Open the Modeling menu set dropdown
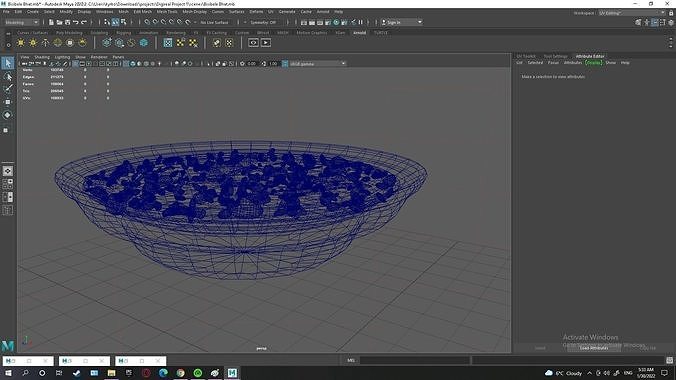 pos(21,22)
